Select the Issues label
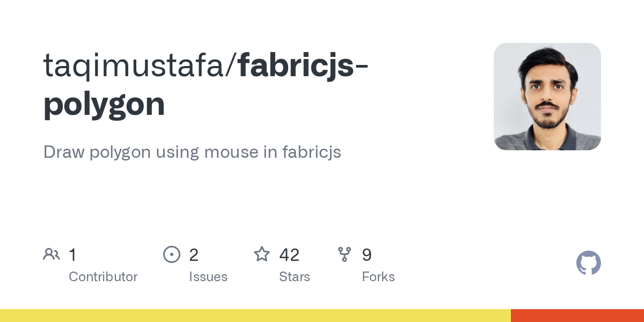Viewport: 644px width, 322px height. [x=208, y=277]
